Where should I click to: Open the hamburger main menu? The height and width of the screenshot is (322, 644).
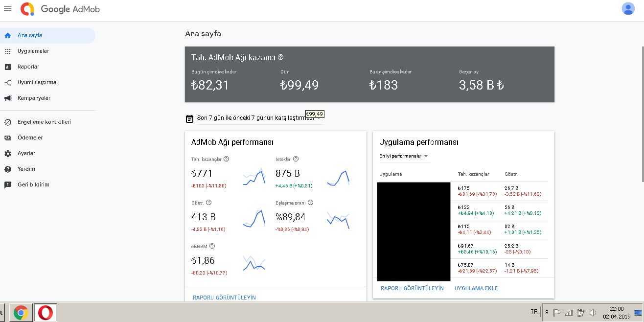[x=7, y=9]
